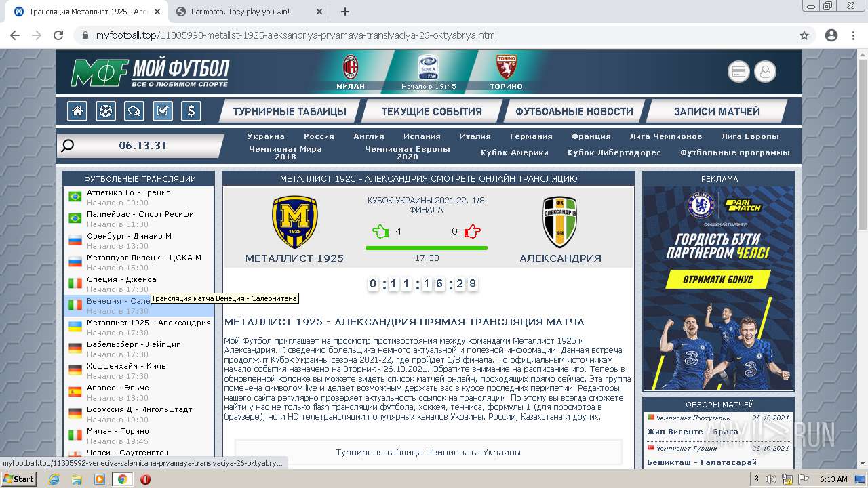Select Англия league link
The width and height of the screenshot is (868, 488).
[369, 136]
